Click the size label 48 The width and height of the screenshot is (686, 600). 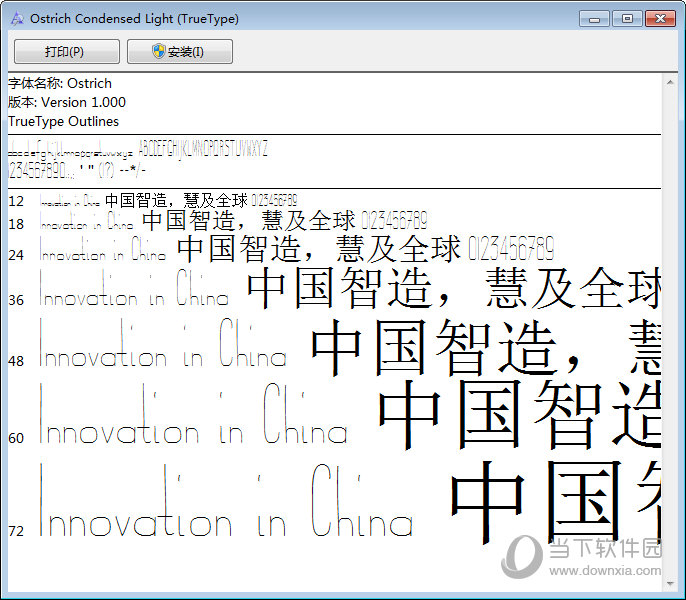click(x=16, y=361)
